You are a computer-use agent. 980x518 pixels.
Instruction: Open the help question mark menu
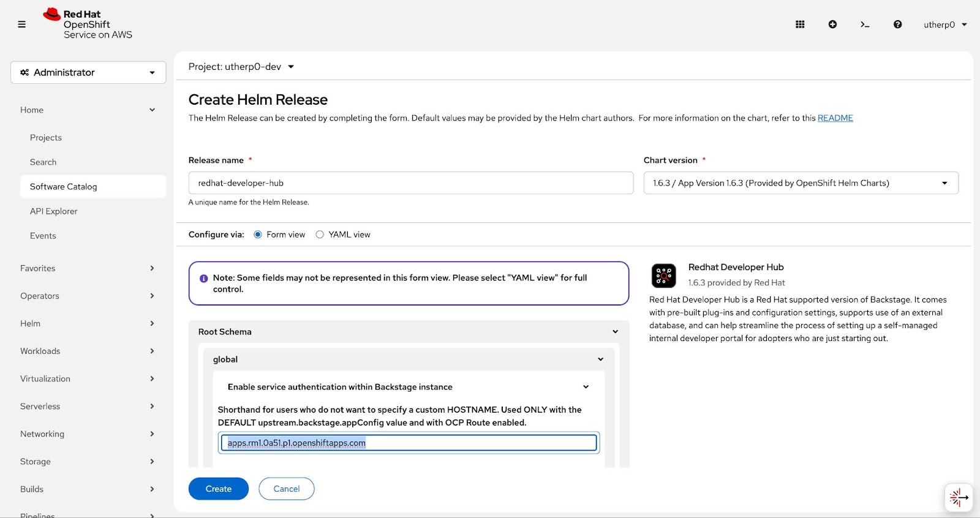(x=897, y=24)
